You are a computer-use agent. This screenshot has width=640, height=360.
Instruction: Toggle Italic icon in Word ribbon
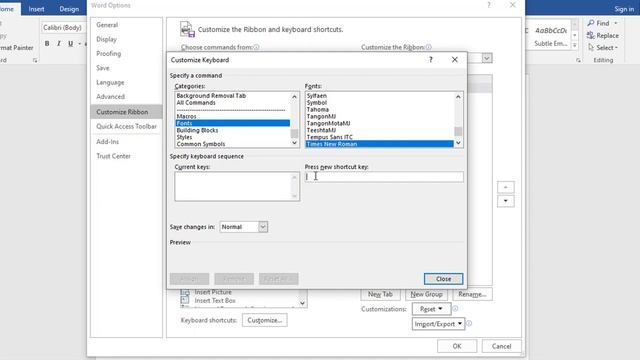point(59,43)
